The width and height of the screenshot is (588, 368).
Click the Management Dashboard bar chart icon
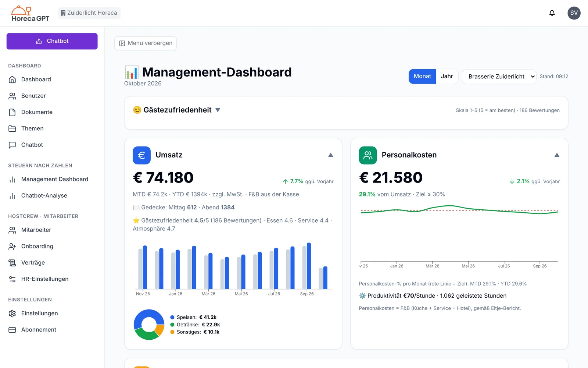click(12, 179)
